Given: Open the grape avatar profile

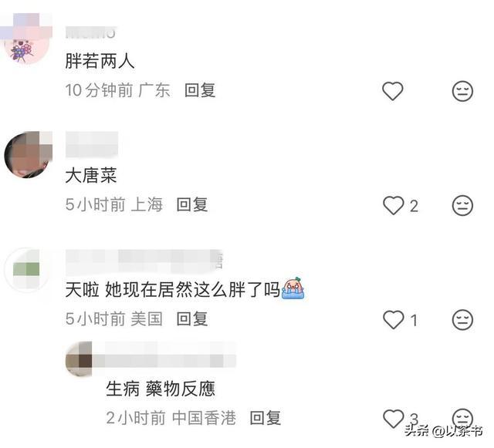Looking at the screenshot, I should (x=26, y=40).
